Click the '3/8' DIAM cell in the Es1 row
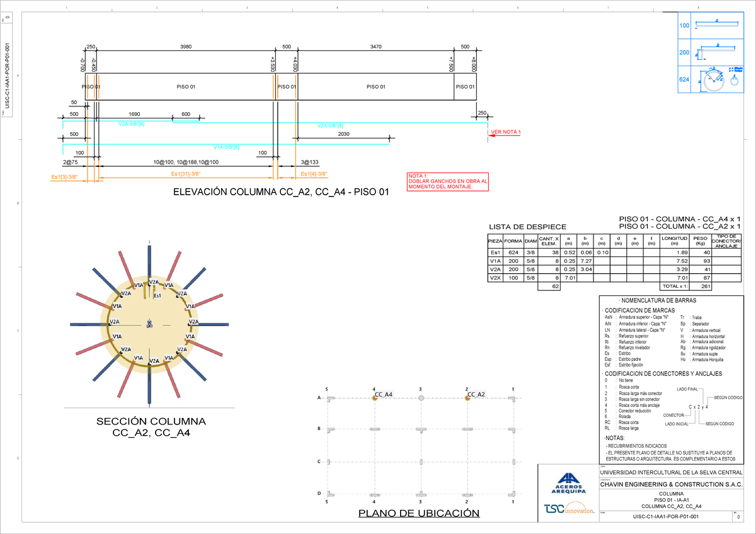Screen dimensions: 756x534 [531, 253]
